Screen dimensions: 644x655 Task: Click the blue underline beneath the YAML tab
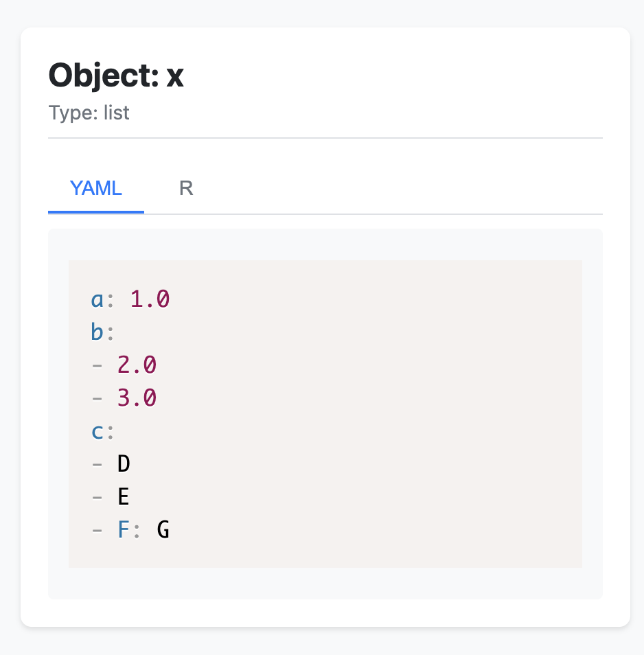point(95,211)
